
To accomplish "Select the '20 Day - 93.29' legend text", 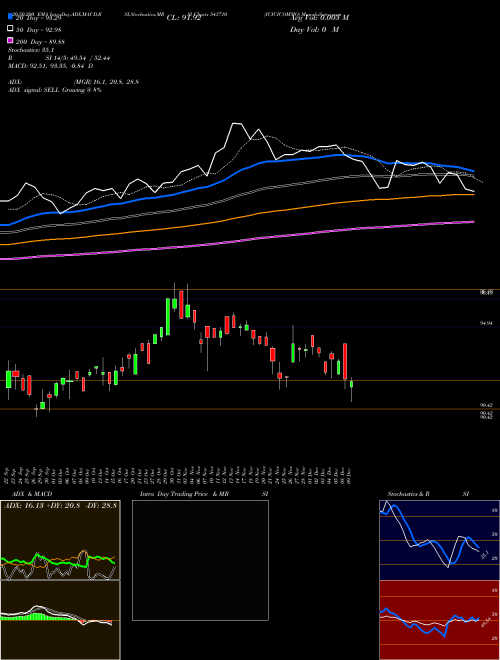I will (39, 18).
